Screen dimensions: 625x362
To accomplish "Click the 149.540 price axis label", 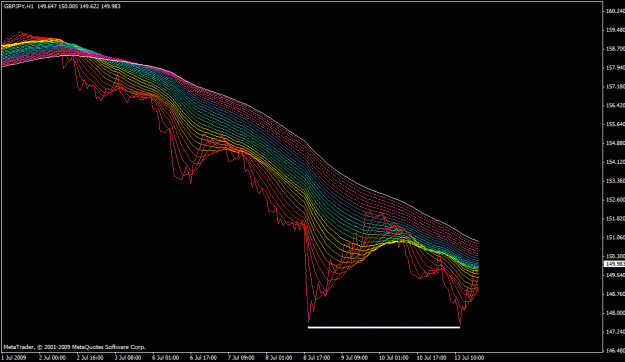I will click(x=615, y=275).
